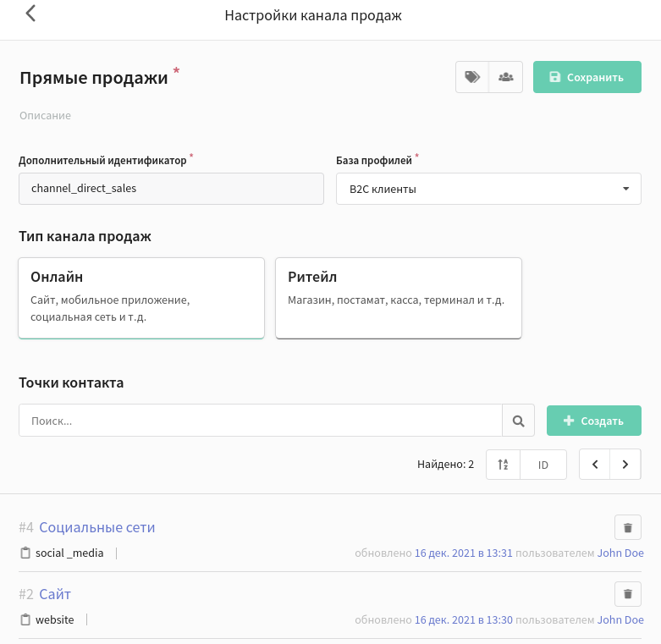Open the ID sort field selector
The height and width of the screenshot is (644, 661).
click(x=543, y=465)
